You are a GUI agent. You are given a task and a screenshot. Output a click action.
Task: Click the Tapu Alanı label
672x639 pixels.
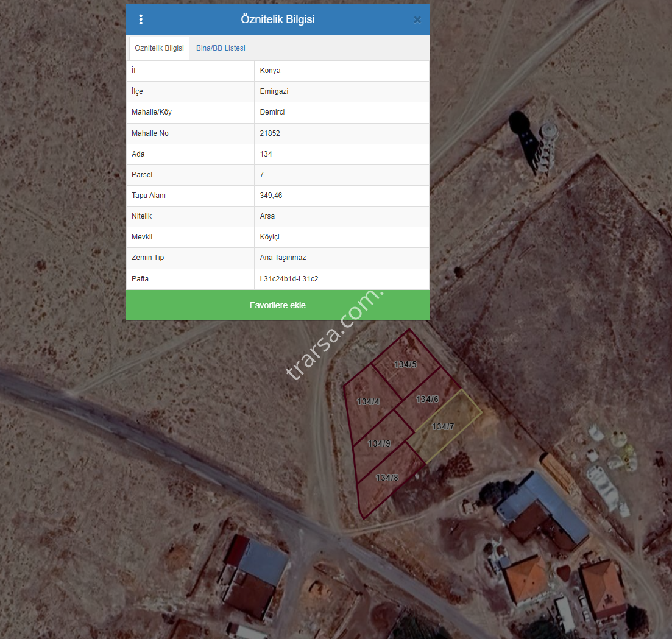(148, 196)
